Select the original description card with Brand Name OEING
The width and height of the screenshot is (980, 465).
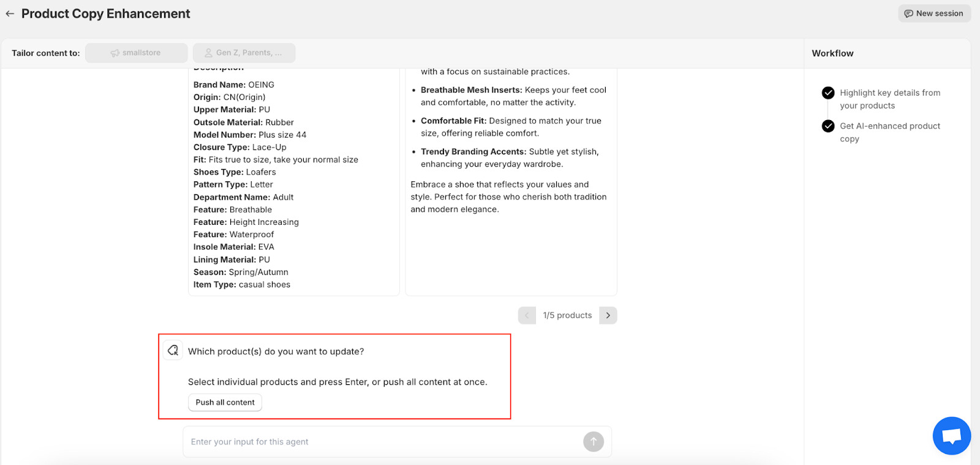pos(294,184)
